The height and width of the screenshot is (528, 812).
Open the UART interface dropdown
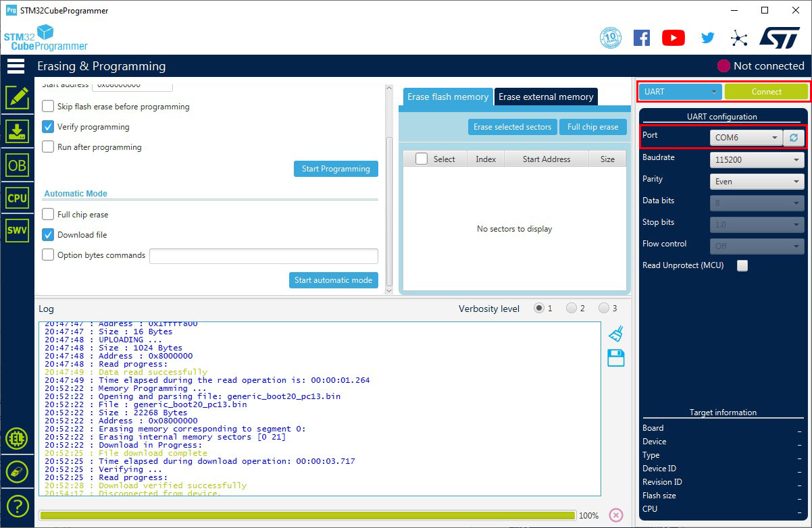pos(680,92)
